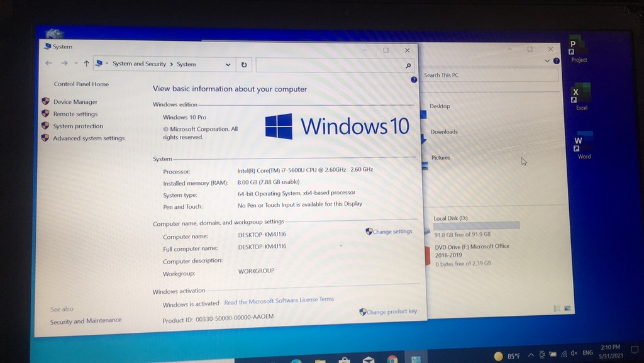
Task: Switch This PC to large icons view
Action: point(567,308)
